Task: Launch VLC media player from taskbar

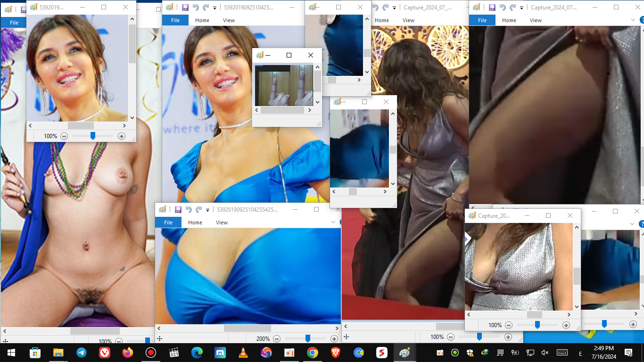Action: pos(243,353)
